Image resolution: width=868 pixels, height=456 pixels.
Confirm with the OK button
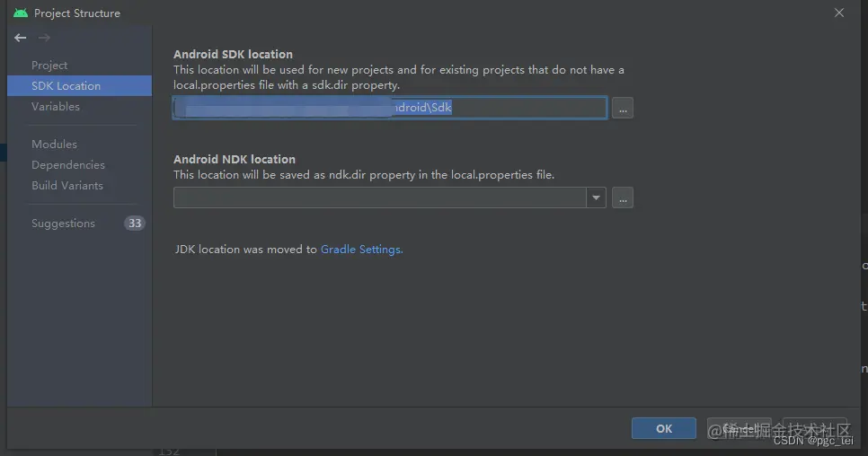(664, 428)
